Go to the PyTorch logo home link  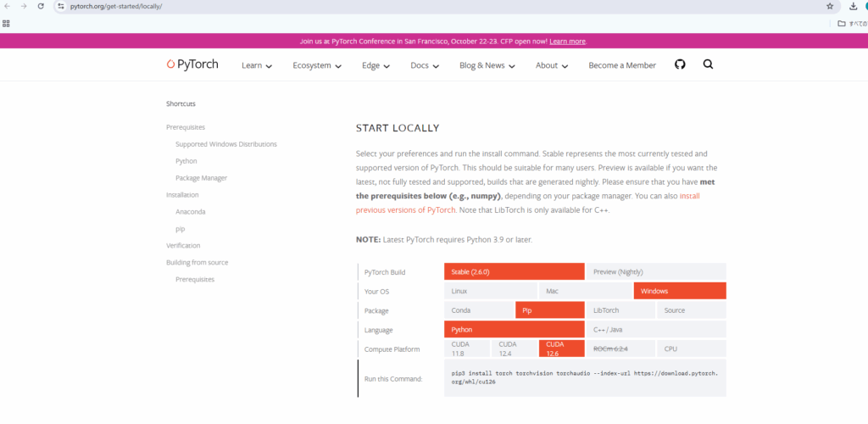(192, 64)
